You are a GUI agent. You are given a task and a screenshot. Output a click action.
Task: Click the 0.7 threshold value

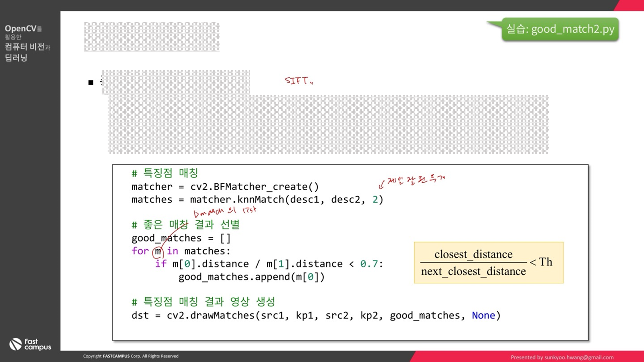(369, 264)
